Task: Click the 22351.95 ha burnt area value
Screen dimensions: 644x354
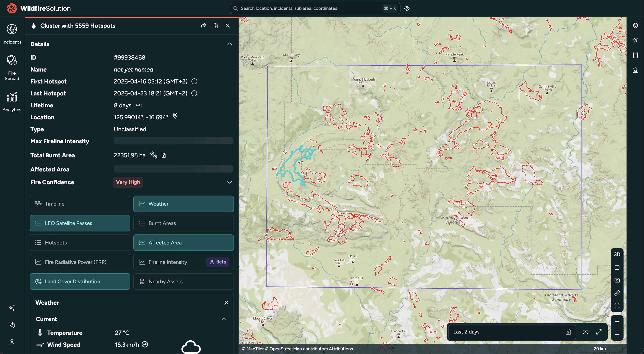Action: [129, 155]
